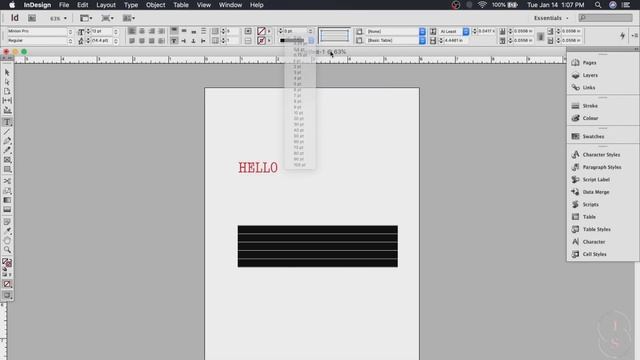640x360 pixels.
Task: Open the Object menu
Action: (156, 5)
